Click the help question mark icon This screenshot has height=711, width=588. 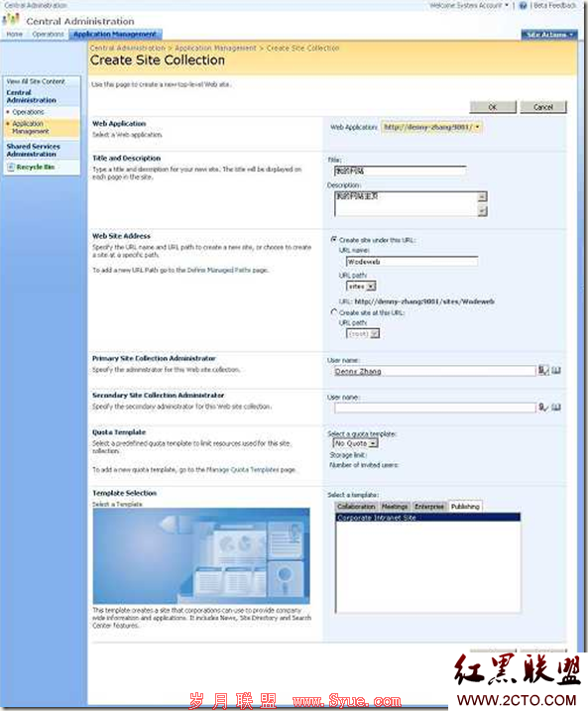pos(523,5)
